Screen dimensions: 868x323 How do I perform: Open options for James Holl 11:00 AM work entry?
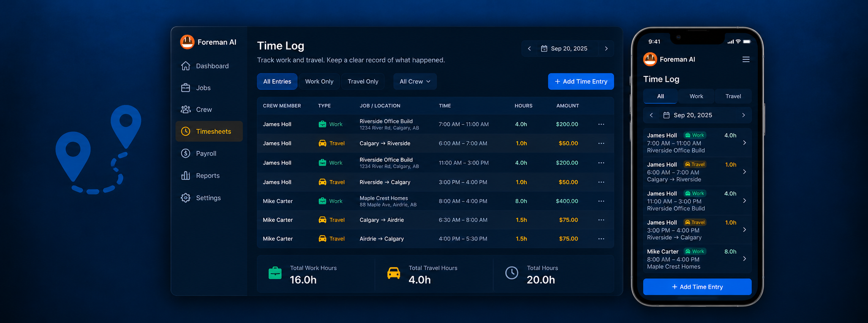[601, 163]
